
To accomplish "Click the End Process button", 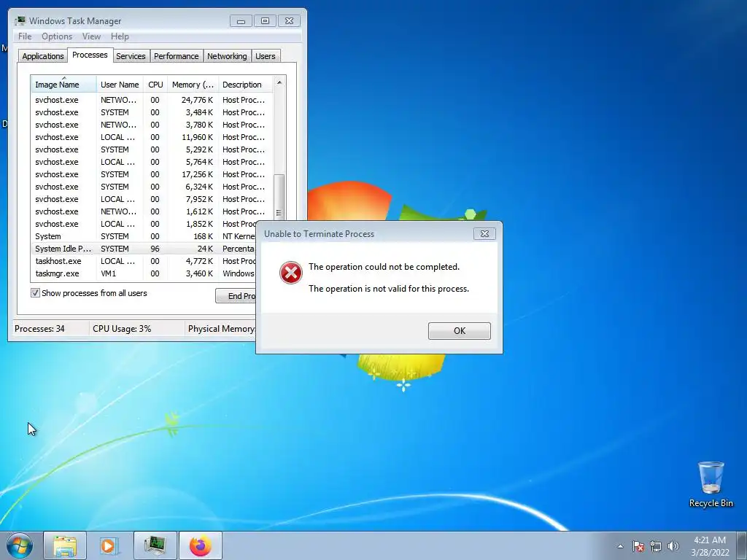I will click(236, 296).
